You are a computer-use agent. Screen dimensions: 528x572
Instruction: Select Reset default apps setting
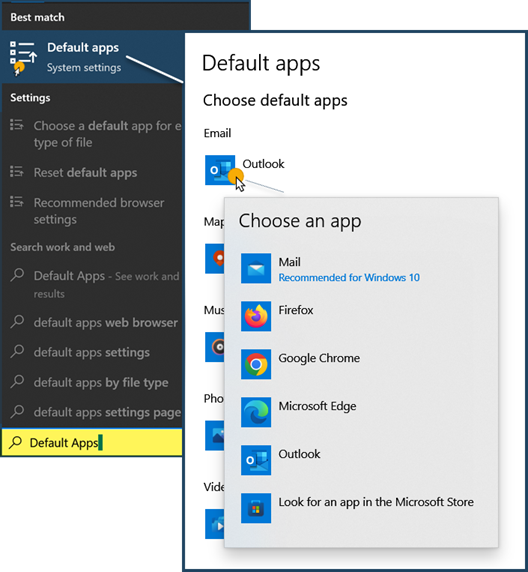(x=92, y=172)
